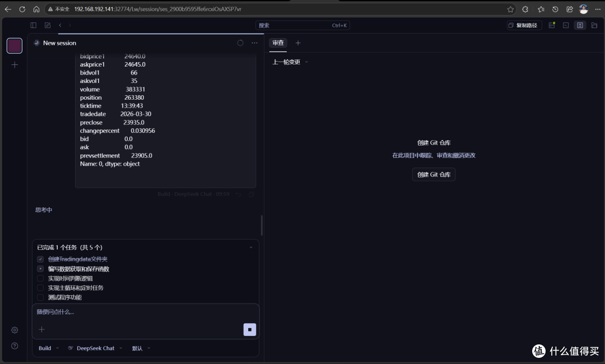Toggle the left sidebar panel icon
Viewport: 605px width, 364px height.
[34, 25]
